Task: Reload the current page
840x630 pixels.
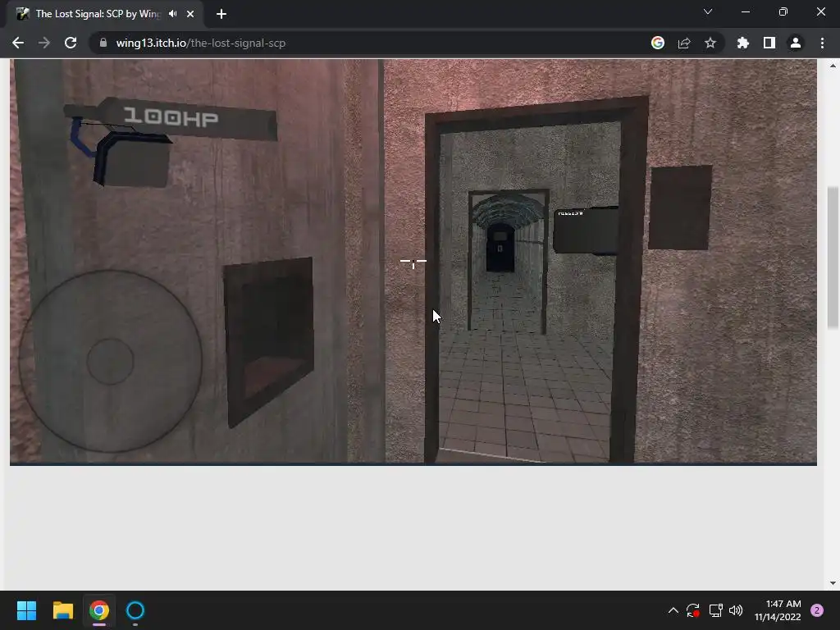Action: tap(71, 43)
